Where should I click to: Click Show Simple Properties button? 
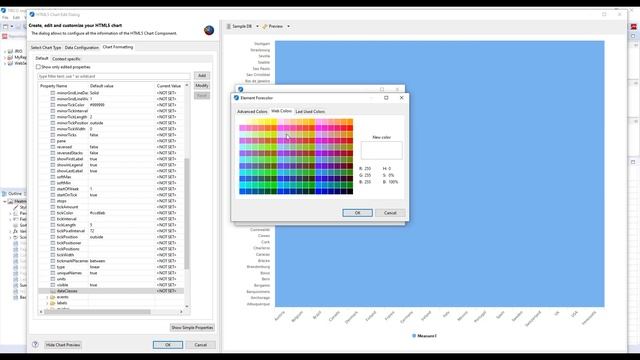(x=192, y=327)
